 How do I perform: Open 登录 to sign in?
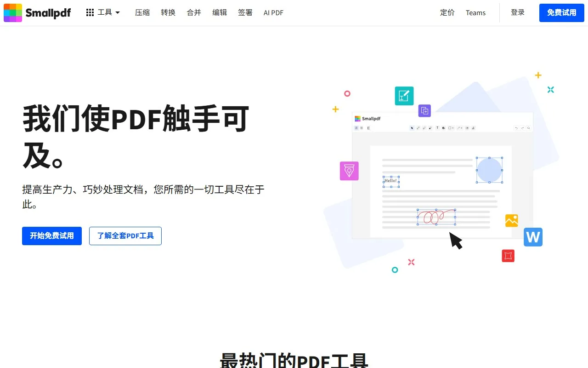[x=517, y=12]
